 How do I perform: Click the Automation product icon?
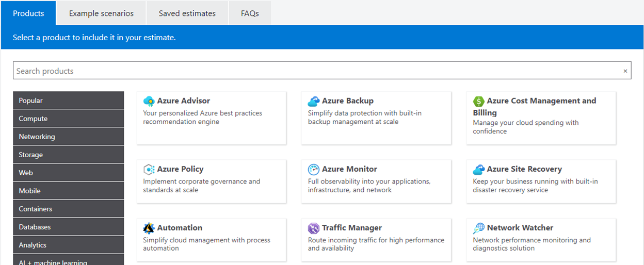click(x=149, y=228)
